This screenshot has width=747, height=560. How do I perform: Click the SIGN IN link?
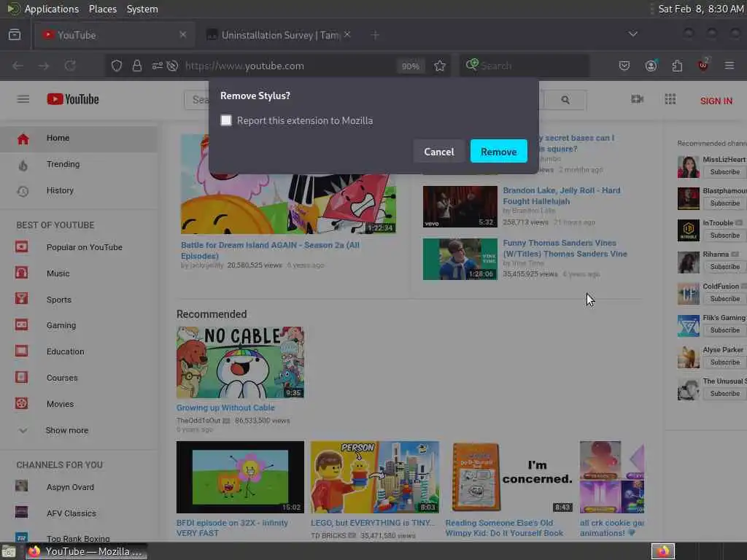pos(716,101)
